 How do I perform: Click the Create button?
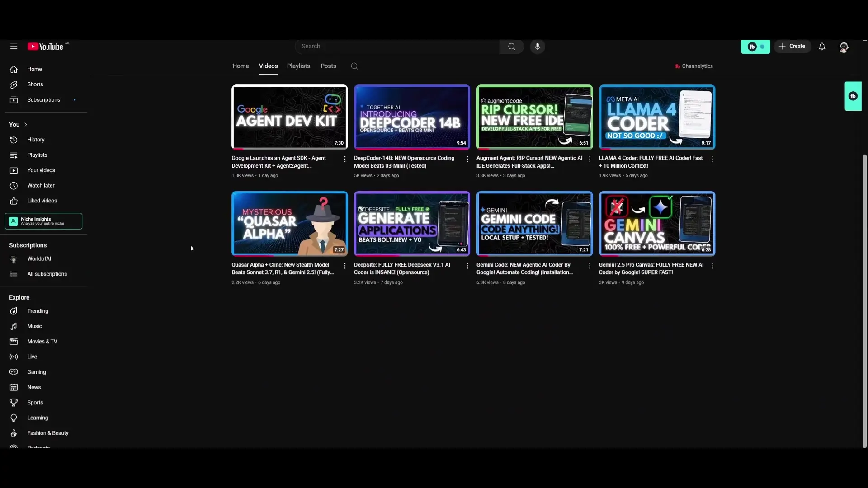pyautogui.click(x=792, y=47)
